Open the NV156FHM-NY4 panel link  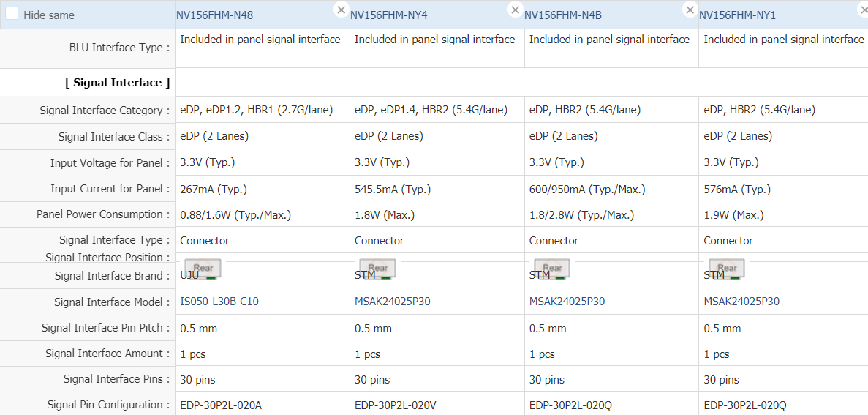pyautogui.click(x=389, y=15)
